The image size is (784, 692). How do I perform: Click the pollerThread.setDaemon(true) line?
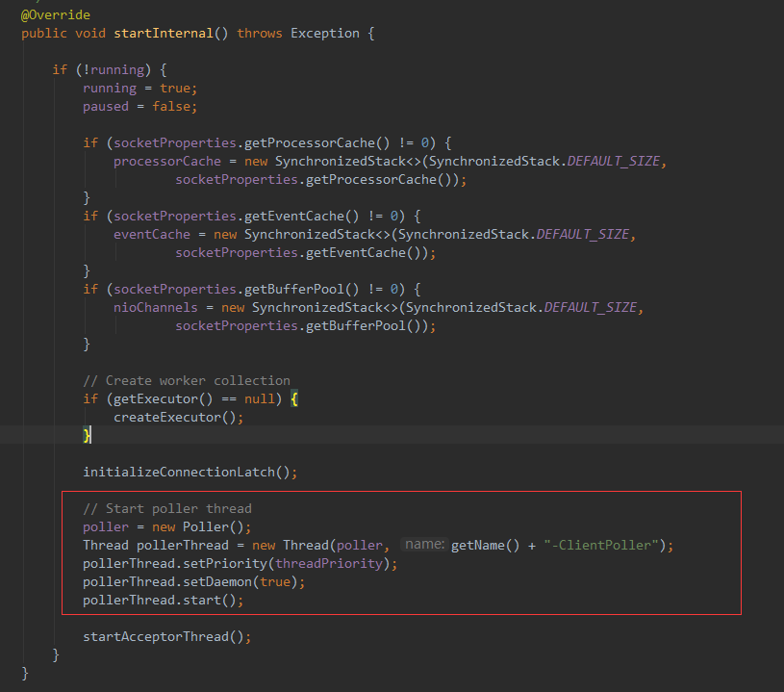pyautogui.click(x=194, y=582)
